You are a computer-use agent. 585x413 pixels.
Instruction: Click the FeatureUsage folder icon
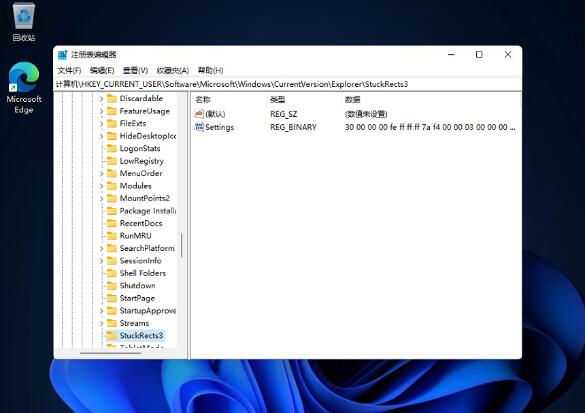112,111
